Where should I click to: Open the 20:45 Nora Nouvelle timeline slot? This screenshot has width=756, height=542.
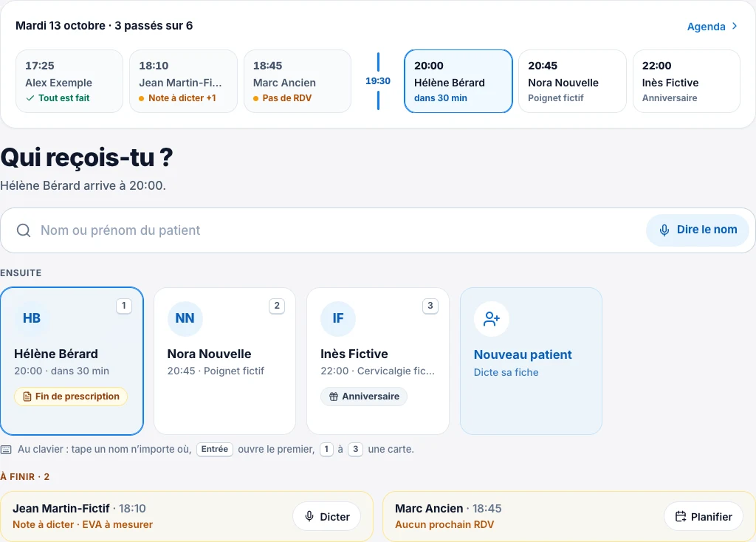(x=572, y=81)
